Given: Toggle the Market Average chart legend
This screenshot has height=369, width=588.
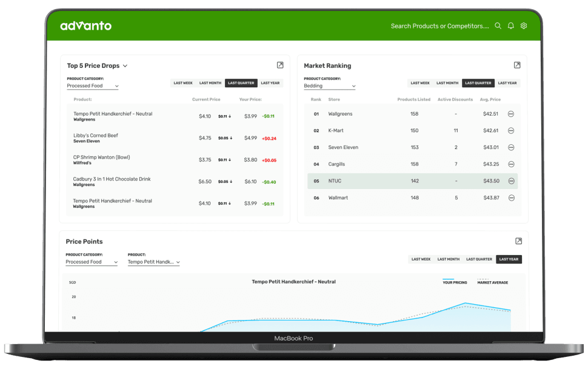Looking at the screenshot, I should coord(493,282).
